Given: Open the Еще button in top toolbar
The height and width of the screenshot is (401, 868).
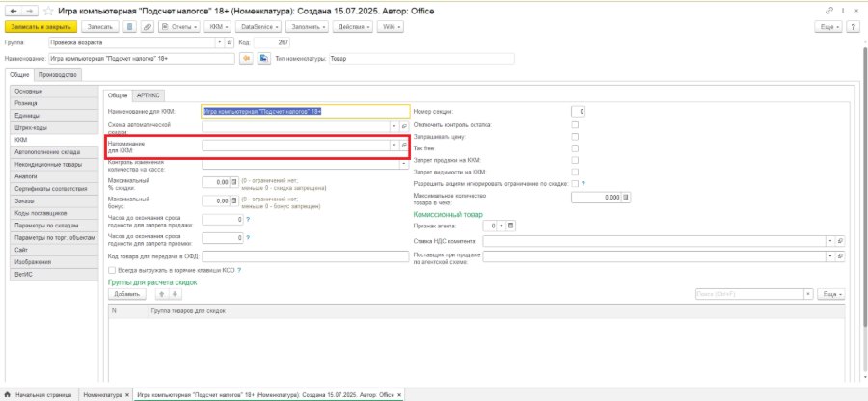Looking at the screenshot, I should (x=829, y=27).
